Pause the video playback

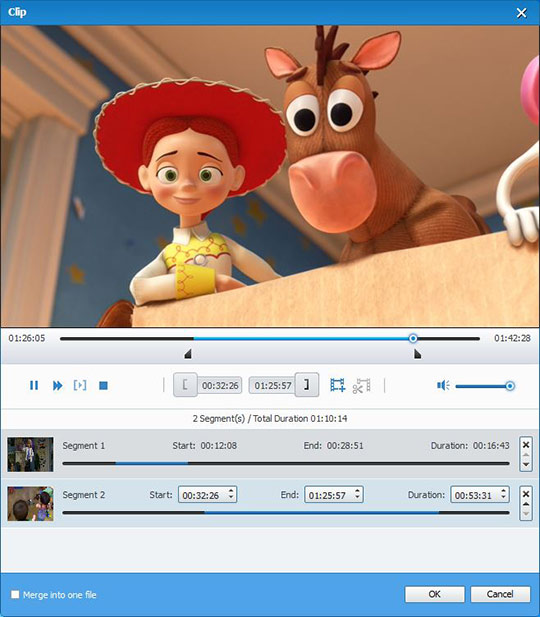[34, 385]
